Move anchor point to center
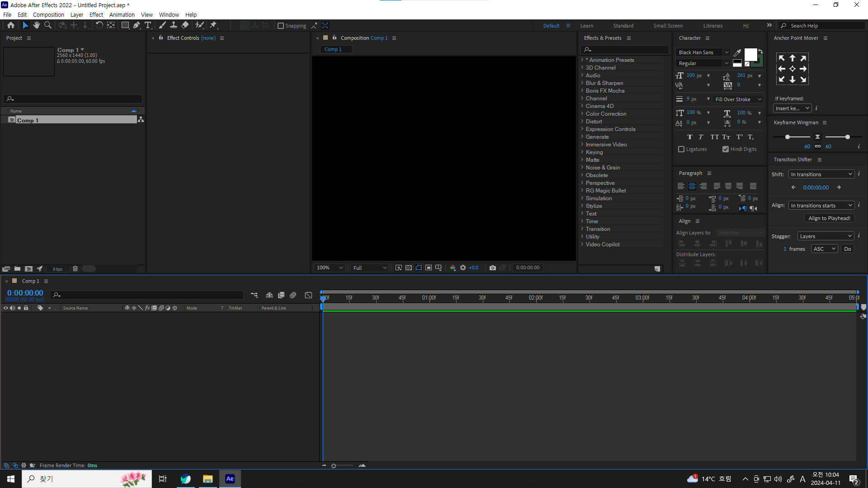Image resolution: width=868 pixels, height=488 pixels. point(792,69)
